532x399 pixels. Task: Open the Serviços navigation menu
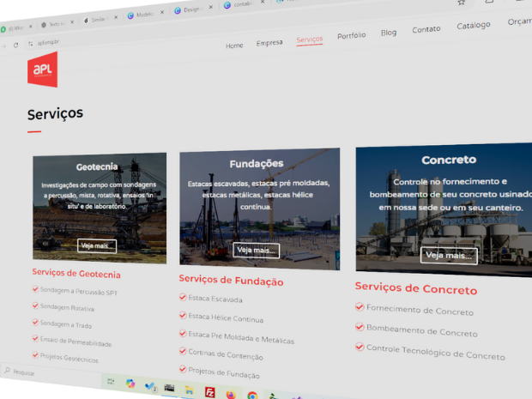click(309, 39)
